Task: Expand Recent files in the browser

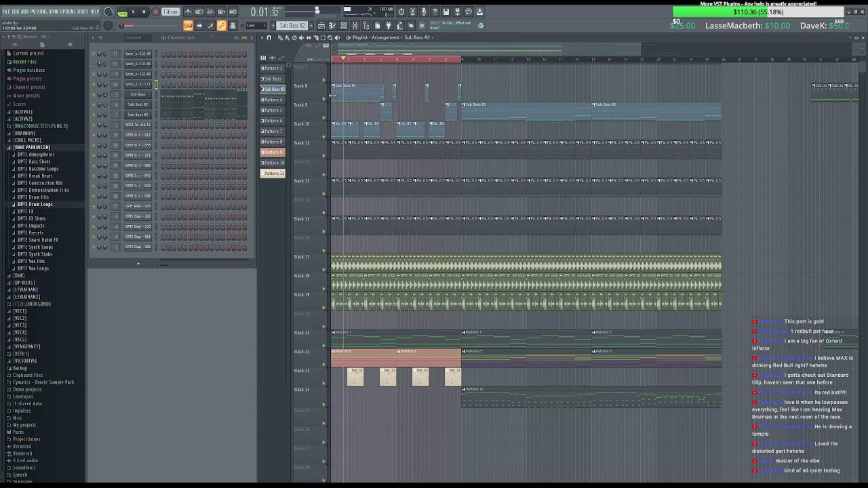Action: coord(24,62)
